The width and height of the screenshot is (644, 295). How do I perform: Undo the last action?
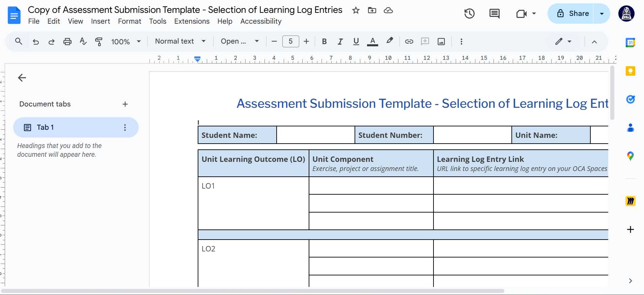[36, 42]
